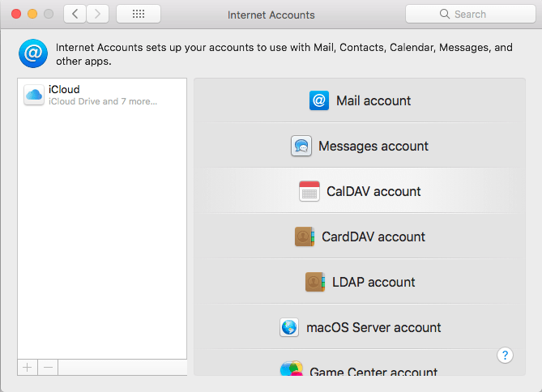The height and width of the screenshot is (392, 542).
Task: Click the iCloud cloud icon in list
Action: click(x=34, y=95)
